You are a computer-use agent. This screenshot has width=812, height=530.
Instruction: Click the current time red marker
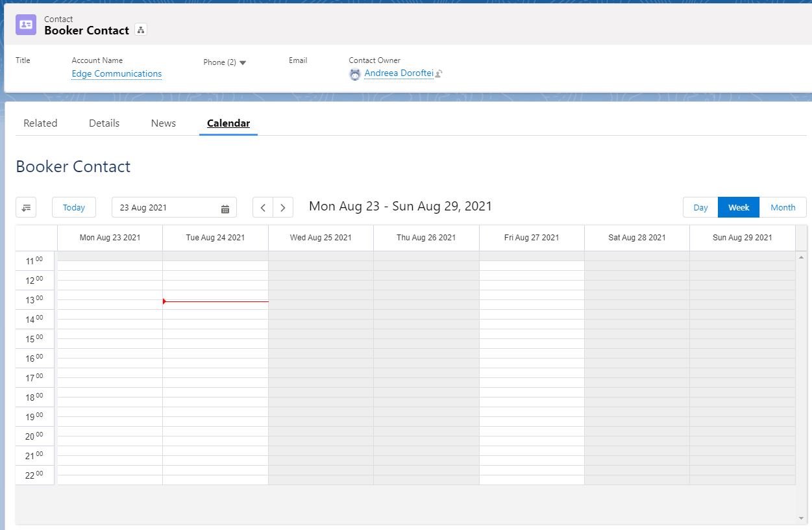point(215,301)
